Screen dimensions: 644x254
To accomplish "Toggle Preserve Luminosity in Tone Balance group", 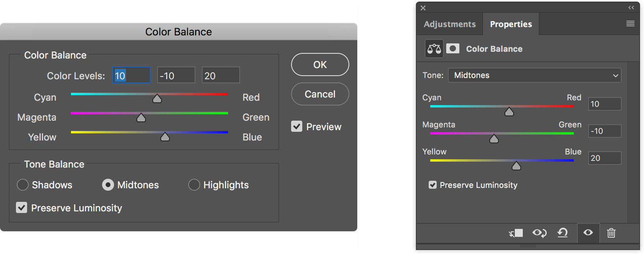I will (x=22, y=207).
